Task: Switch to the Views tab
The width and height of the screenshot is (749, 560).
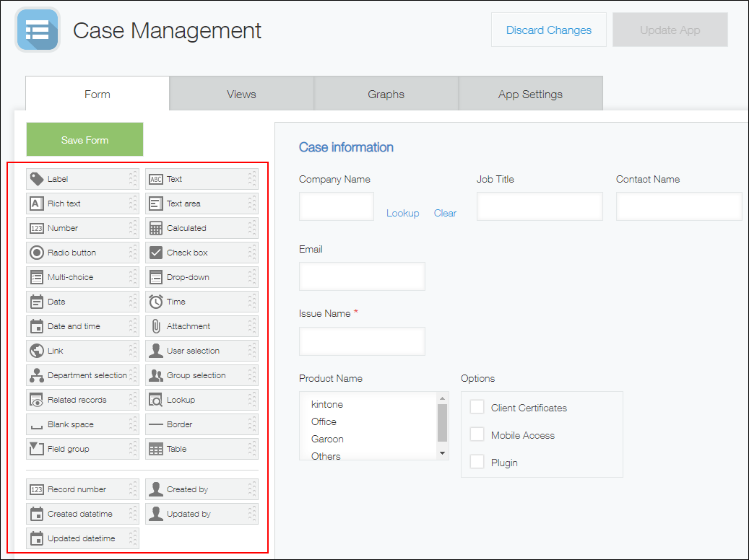Action: (x=241, y=93)
